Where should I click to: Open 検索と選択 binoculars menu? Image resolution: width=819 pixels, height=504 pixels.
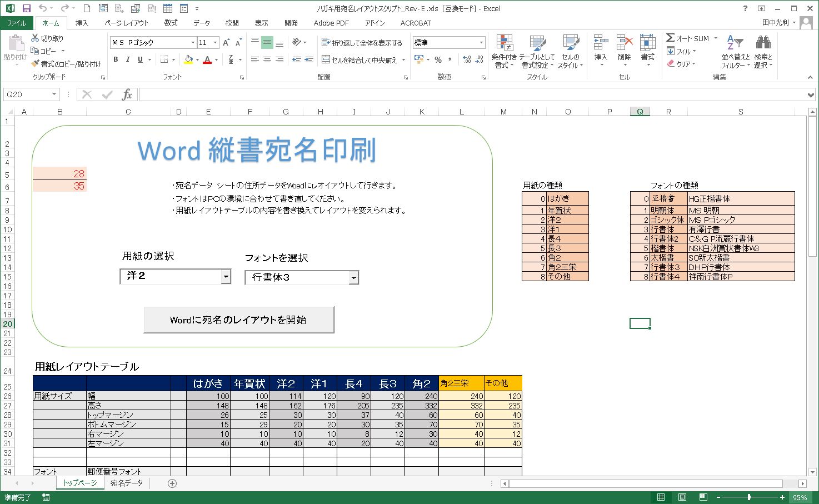(x=763, y=51)
